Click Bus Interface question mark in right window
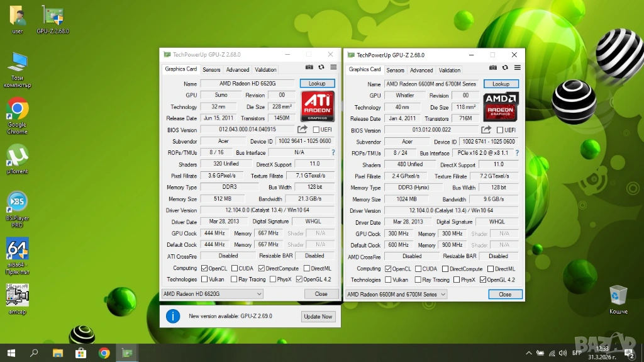The height and width of the screenshot is (362, 644). coord(517,153)
